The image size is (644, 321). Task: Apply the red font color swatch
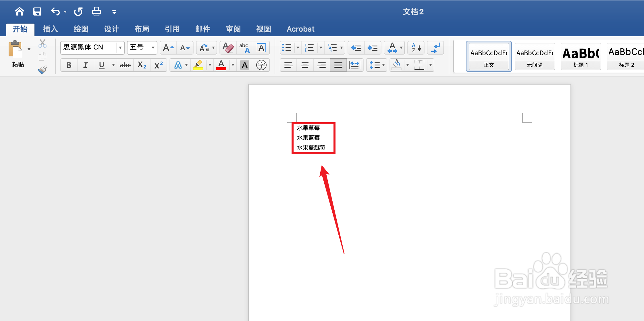(221, 65)
